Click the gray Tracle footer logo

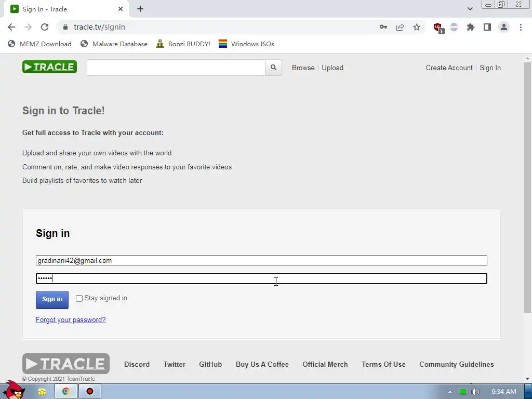tap(66, 364)
